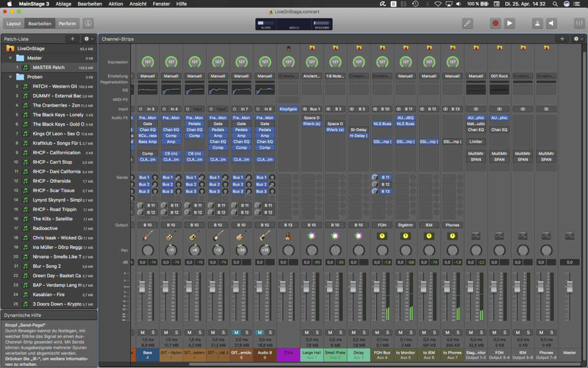
Task: Unmute the Audio 8 channel strip
Action: click(260, 333)
